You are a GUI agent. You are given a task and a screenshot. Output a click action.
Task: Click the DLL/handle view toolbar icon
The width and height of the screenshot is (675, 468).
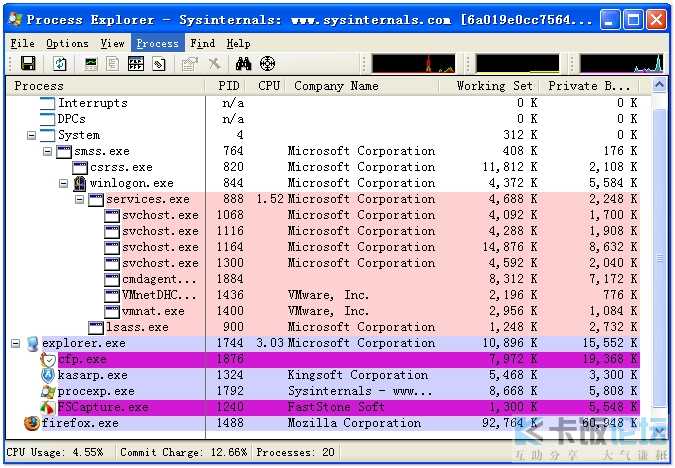click(x=159, y=64)
